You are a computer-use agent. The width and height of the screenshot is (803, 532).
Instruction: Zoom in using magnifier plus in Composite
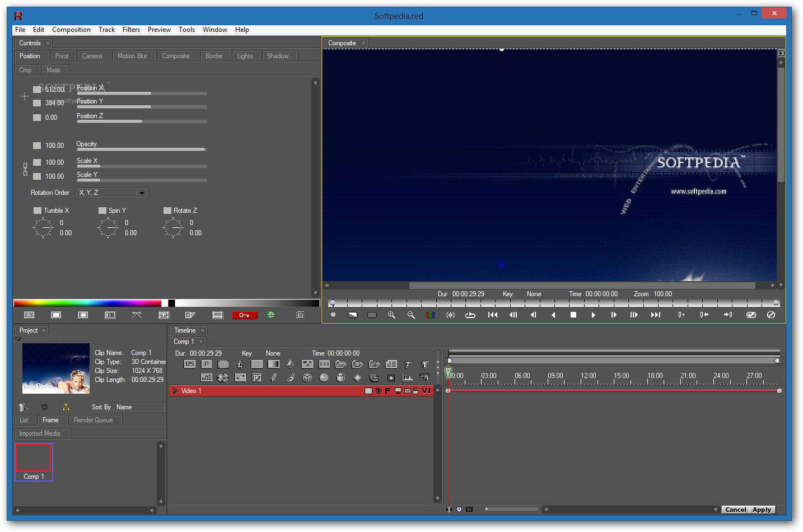pyautogui.click(x=391, y=315)
